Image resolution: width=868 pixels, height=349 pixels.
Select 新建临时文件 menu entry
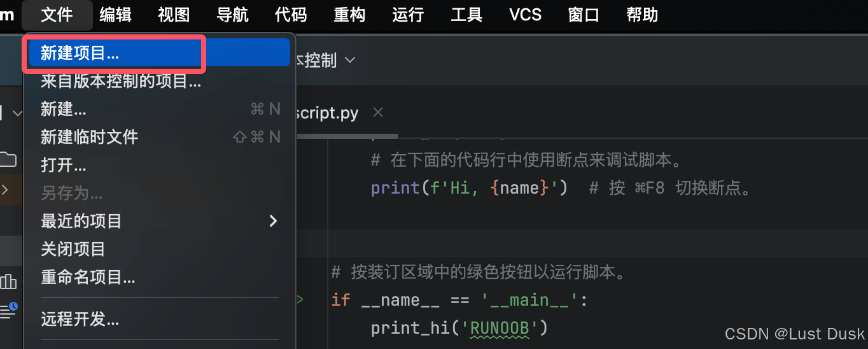click(159, 137)
